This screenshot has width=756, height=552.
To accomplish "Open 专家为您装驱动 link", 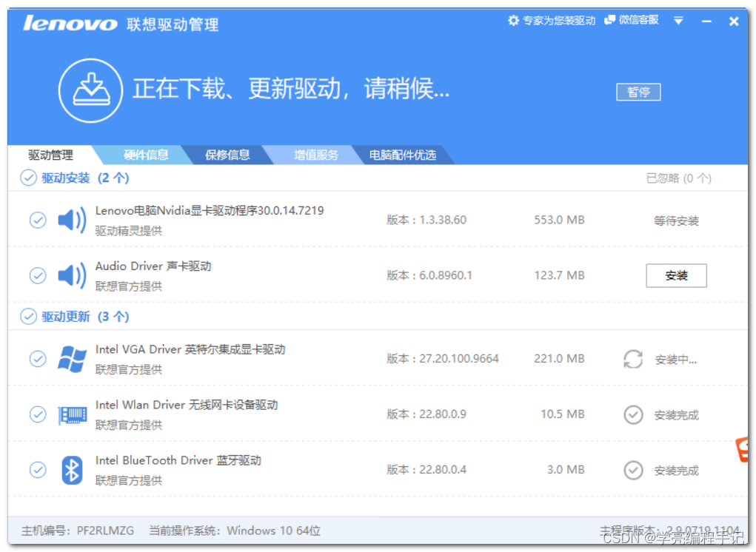I will [559, 20].
